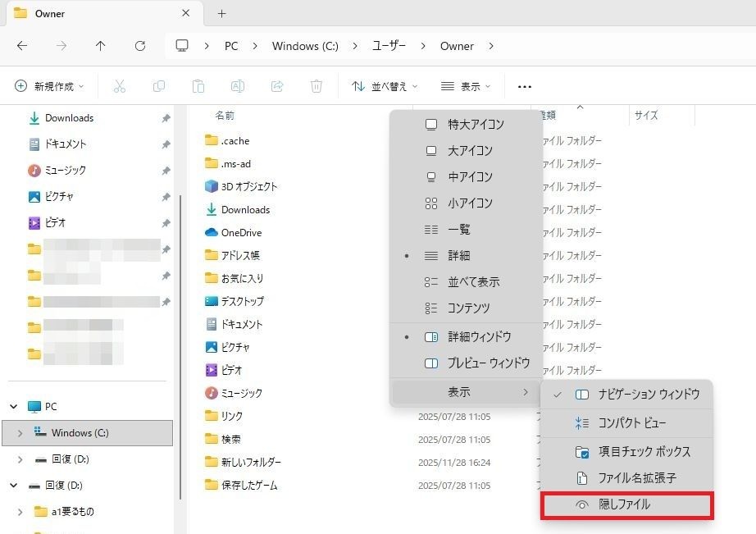Toggle 隠しファイル hidden files option
This screenshot has width=756, height=534.
626,505
